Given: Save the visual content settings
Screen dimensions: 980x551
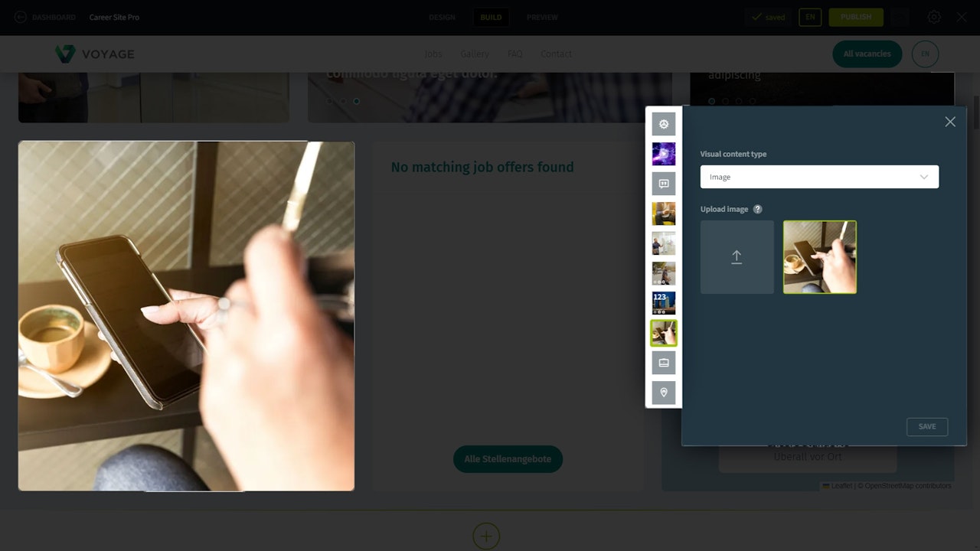Looking at the screenshot, I should 927,427.
